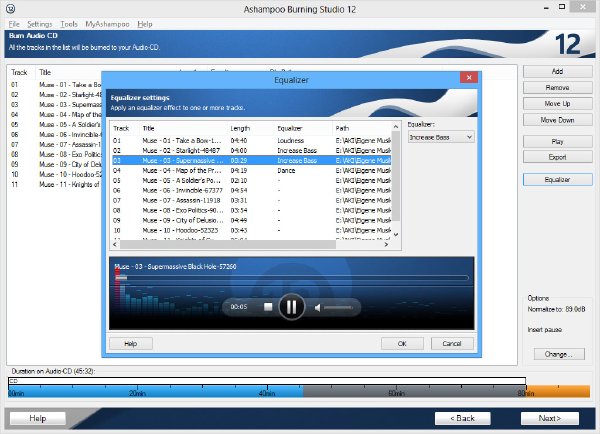Open the Help menu

click(145, 24)
